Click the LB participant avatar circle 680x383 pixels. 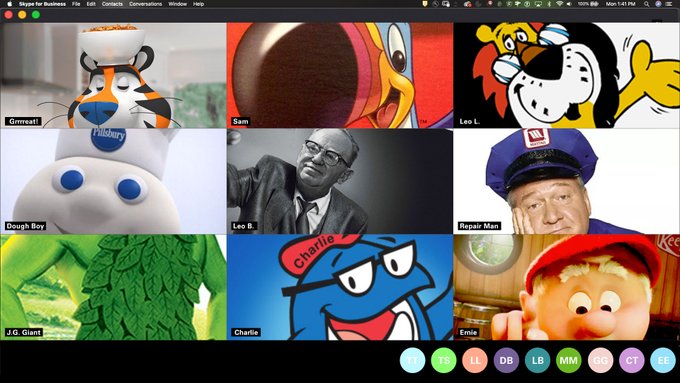point(538,360)
